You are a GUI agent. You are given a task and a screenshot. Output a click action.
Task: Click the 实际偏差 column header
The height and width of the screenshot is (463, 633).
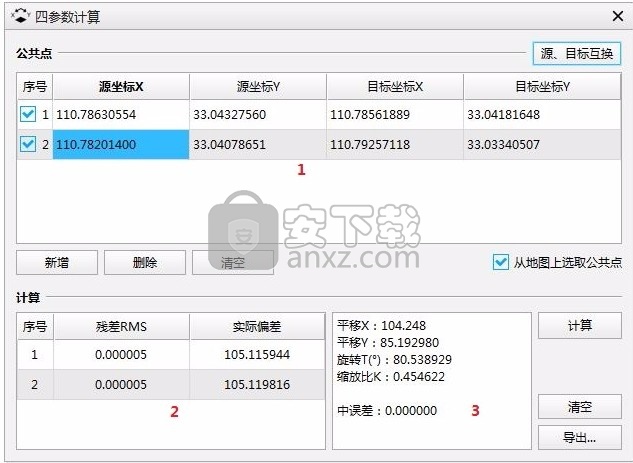[x=257, y=326]
